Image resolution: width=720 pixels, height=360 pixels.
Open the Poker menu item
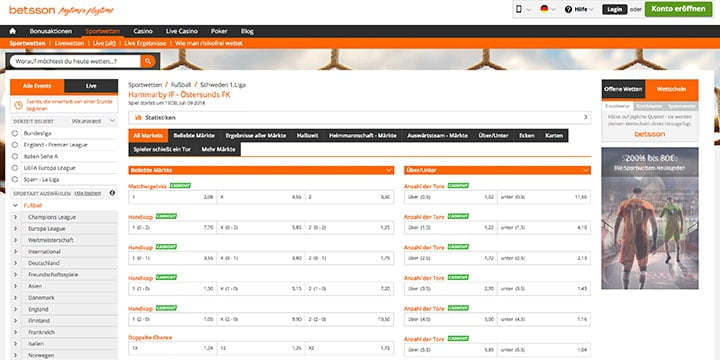219,31
